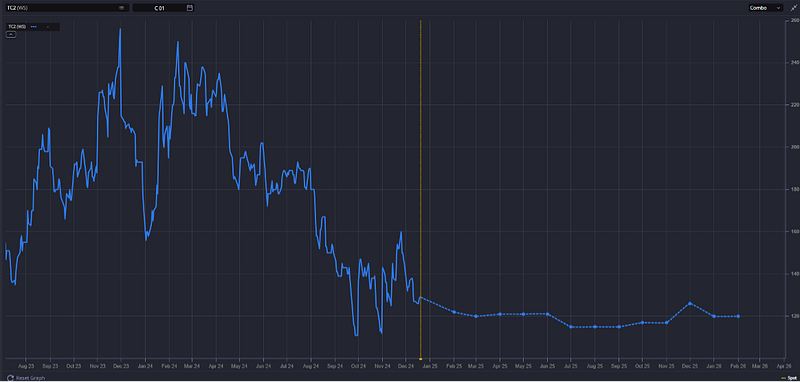The image size is (800, 382).
Task: Select the Feb 25 forward curve data point
Action: [454, 312]
